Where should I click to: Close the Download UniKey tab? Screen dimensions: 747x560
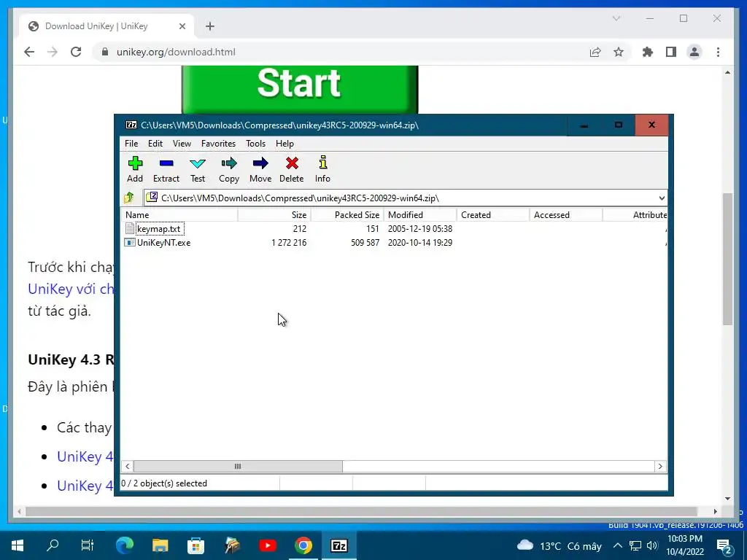coord(182,26)
